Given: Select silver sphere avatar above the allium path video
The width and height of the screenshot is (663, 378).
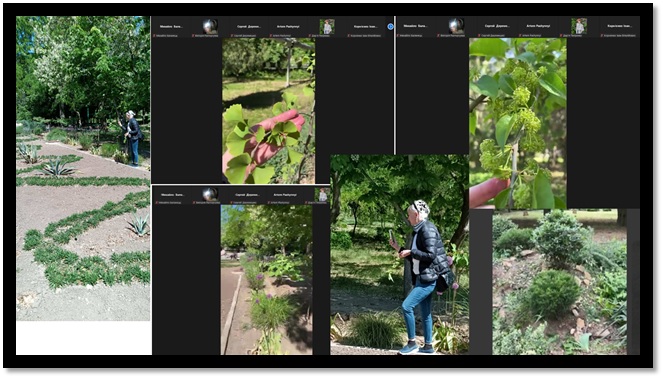Looking at the screenshot, I should tap(210, 194).
